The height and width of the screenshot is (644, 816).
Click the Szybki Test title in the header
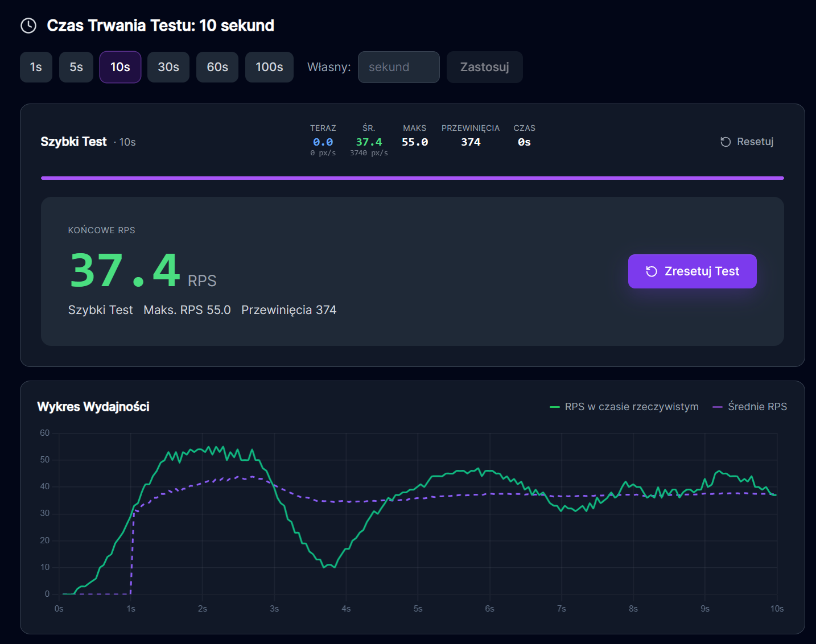[73, 142]
